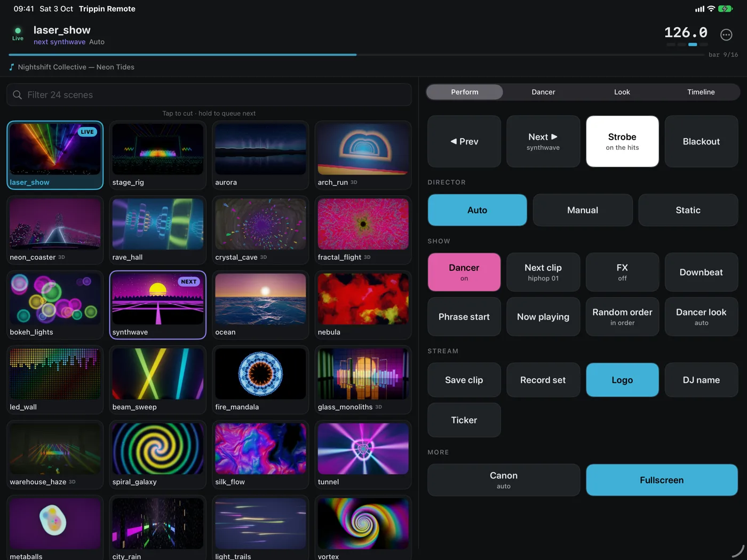Tap the cellular signal bars

click(x=700, y=9)
